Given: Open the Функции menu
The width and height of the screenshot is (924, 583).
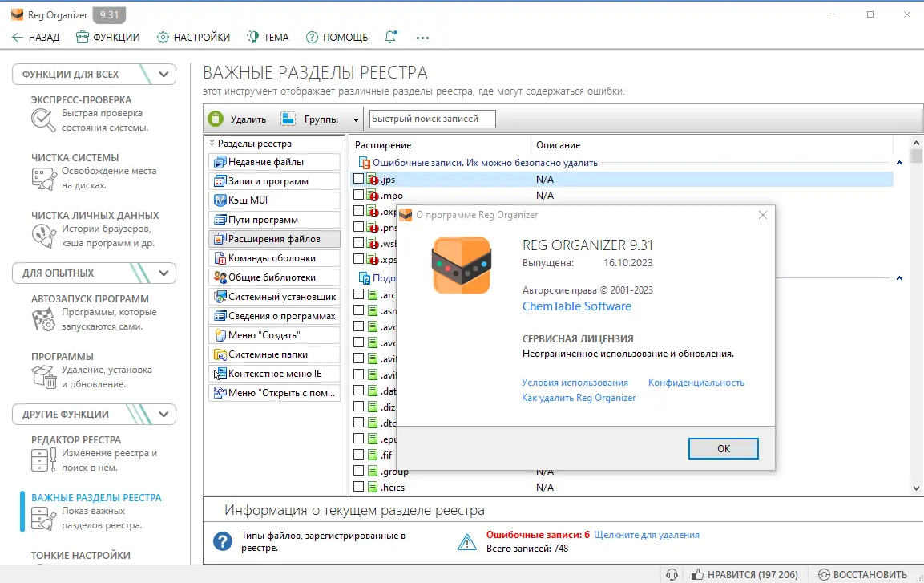Looking at the screenshot, I should coord(108,37).
